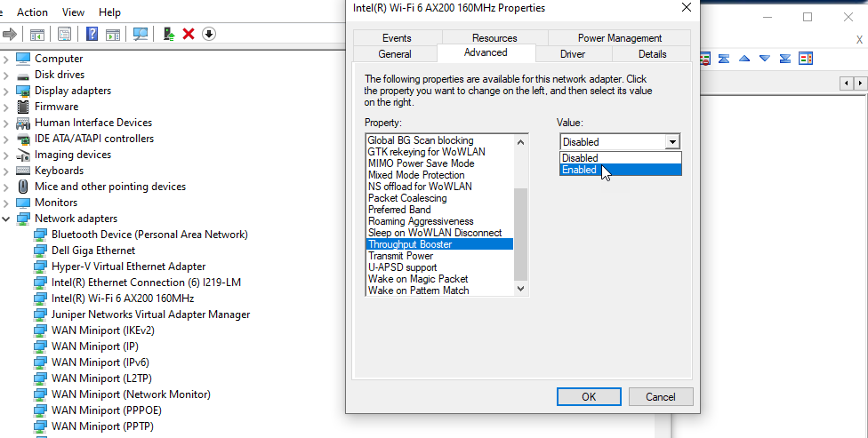Click the Property list scrollbar thumb
The image size is (868, 438).
click(x=520, y=235)
